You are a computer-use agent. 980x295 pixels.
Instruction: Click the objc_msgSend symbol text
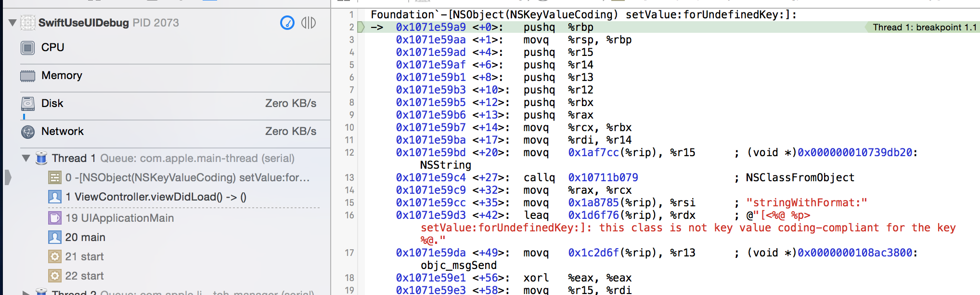pyautogui.click(x=459, y=265)
